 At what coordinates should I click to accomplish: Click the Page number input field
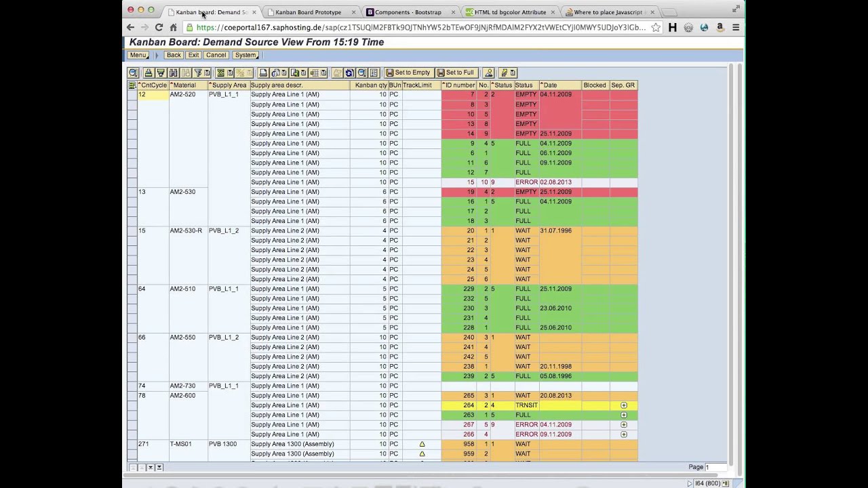pos(716,467)
